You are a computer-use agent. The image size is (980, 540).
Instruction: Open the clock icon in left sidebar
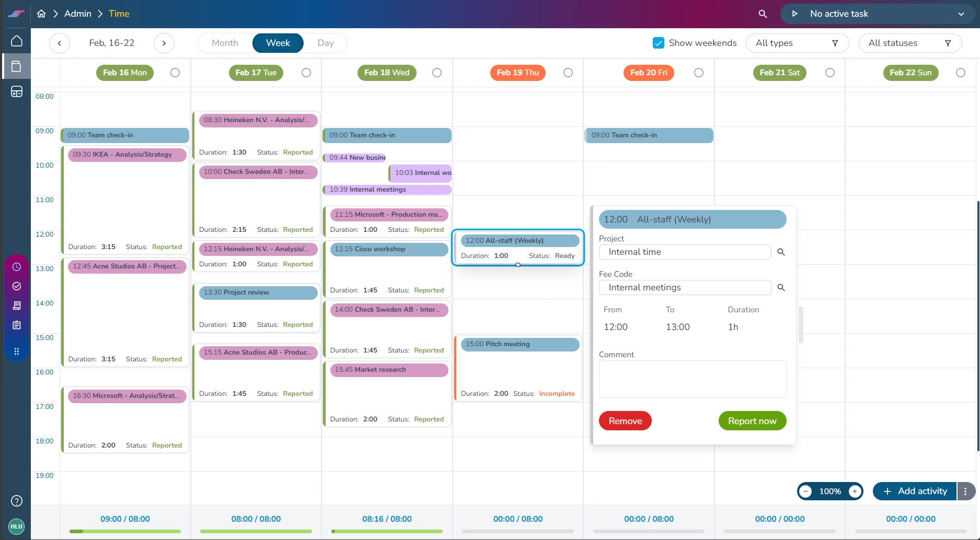[x=17, y=267]
